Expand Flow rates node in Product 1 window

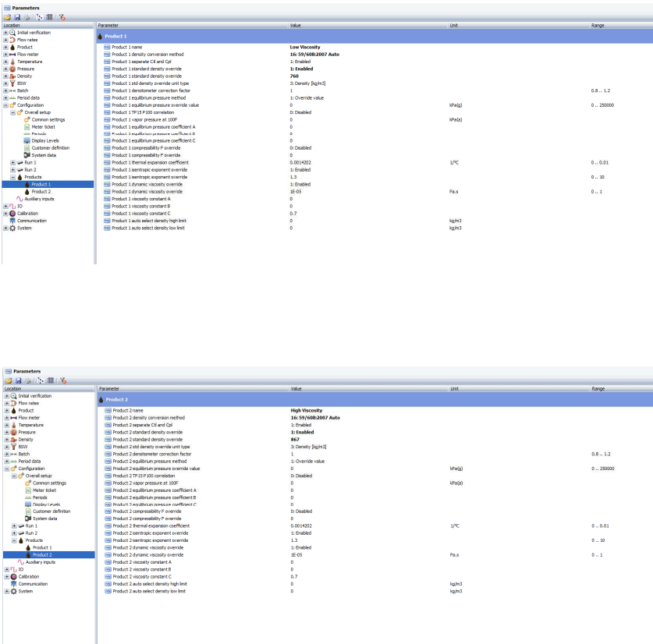[x=5, y=40]
